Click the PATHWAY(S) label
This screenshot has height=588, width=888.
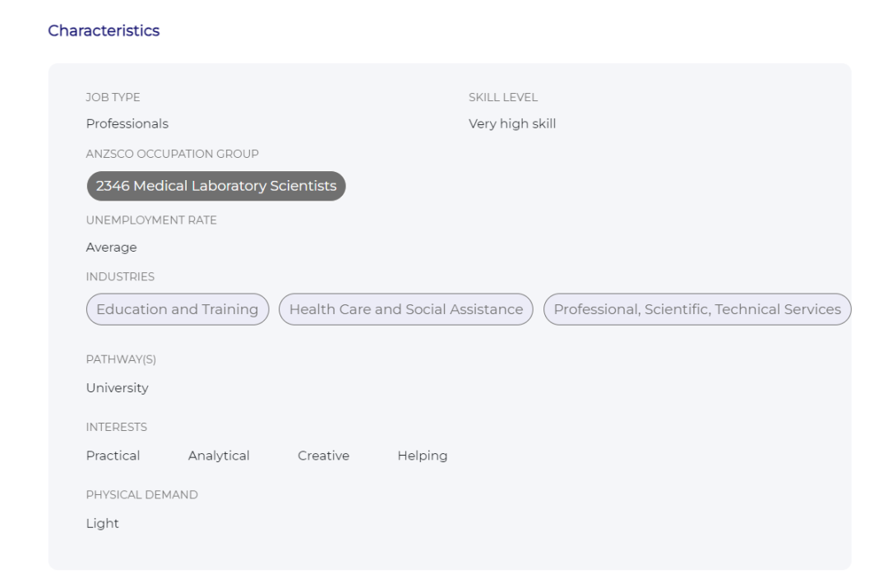(x=121, y=359)
